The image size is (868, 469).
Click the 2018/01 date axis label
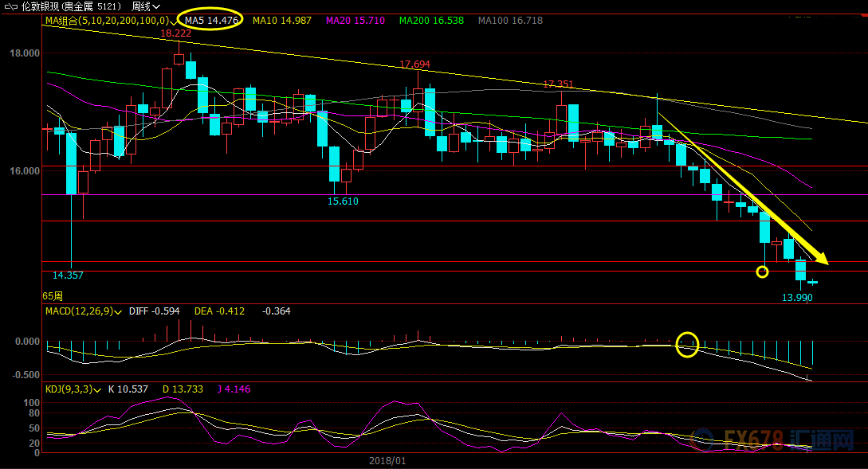[387, 461]
